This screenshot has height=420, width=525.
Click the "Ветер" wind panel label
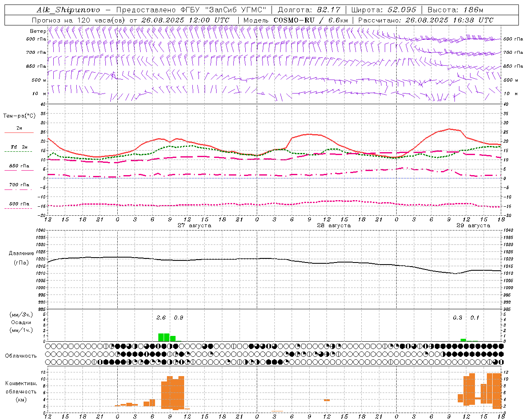[x=38, y=31]
